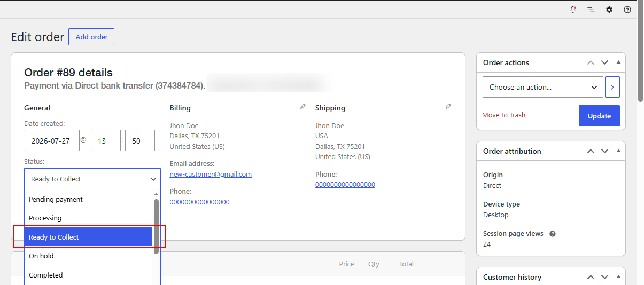Click the session page views value 24
The image size is (644, 285).
coord(487,244)
